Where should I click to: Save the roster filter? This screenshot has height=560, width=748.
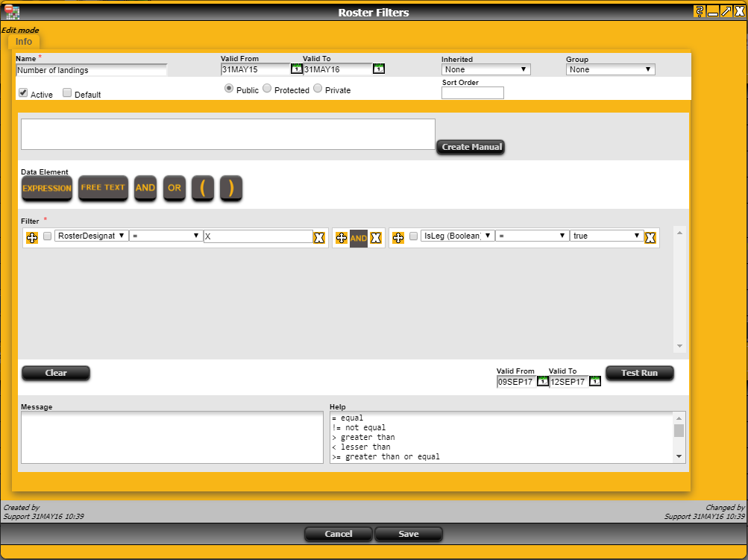[409, 534]
